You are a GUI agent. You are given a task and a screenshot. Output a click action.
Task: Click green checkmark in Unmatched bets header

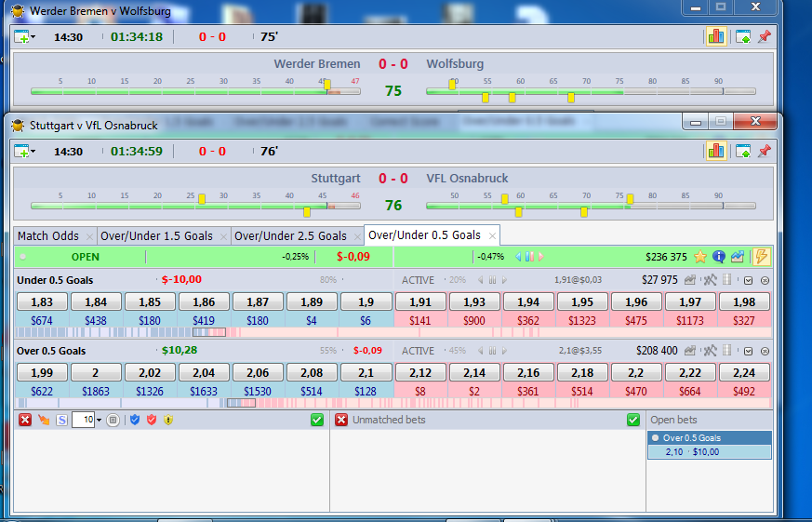632,420
